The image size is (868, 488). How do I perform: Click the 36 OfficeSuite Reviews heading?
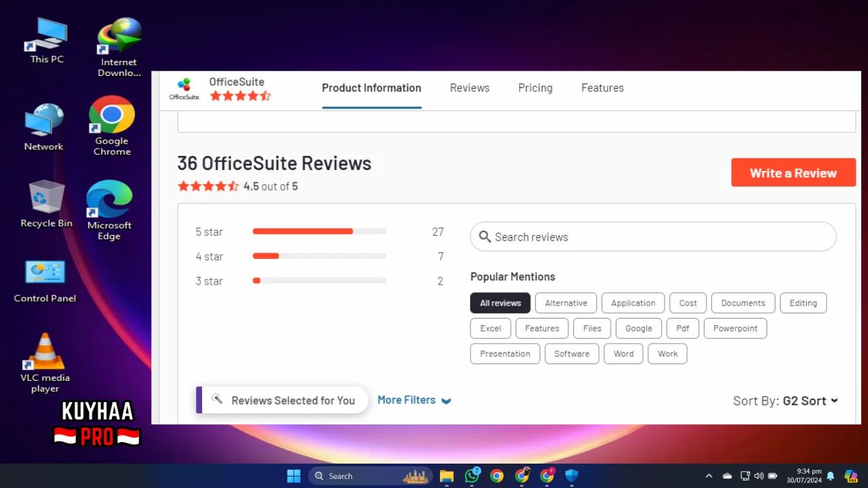(275, 163)
